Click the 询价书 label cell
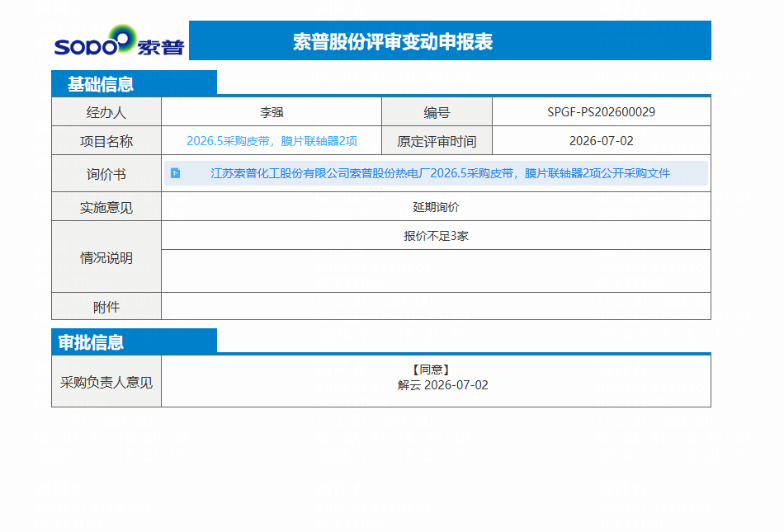The height and width of the screenshot is (532, 784). coord(106,174)
